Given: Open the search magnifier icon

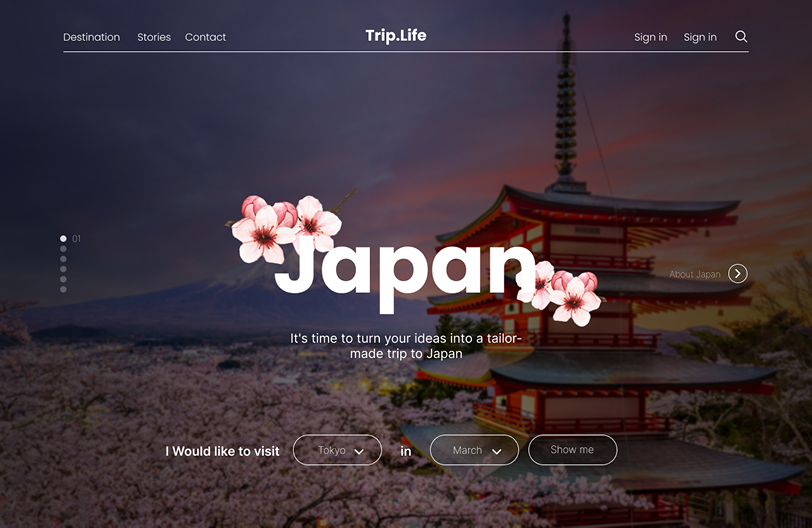Looking at the screenshot, I should coord(741,37).
